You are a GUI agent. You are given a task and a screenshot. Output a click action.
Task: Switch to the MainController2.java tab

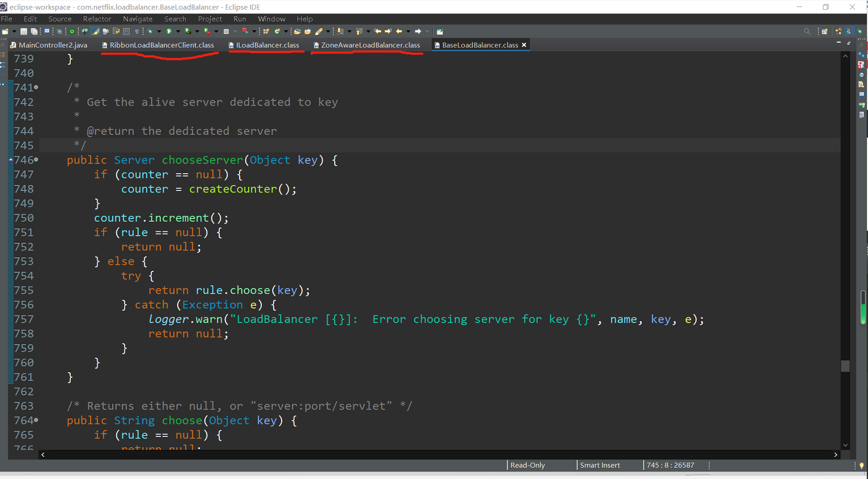pos(49,45)
